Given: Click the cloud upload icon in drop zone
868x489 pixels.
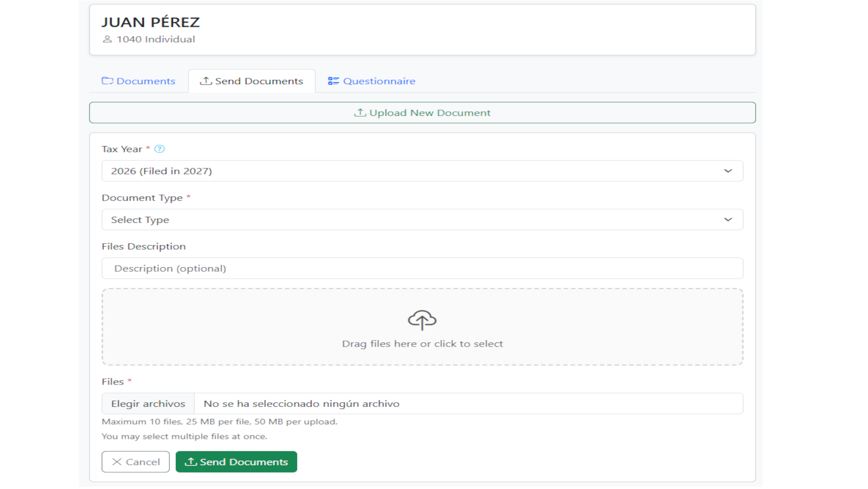Looking at the screenshot, I should 422,320.
